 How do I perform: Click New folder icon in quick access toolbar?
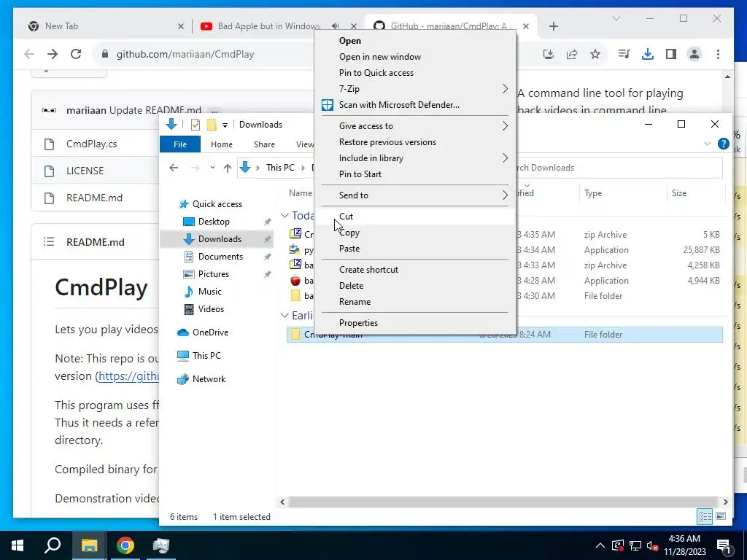[x=212, y=125]
